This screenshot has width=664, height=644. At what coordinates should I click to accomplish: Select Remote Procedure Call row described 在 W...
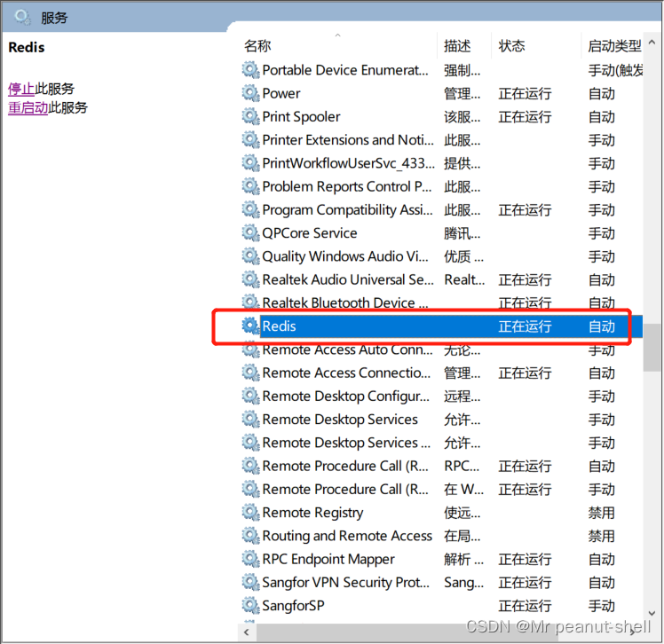[345, 489]
